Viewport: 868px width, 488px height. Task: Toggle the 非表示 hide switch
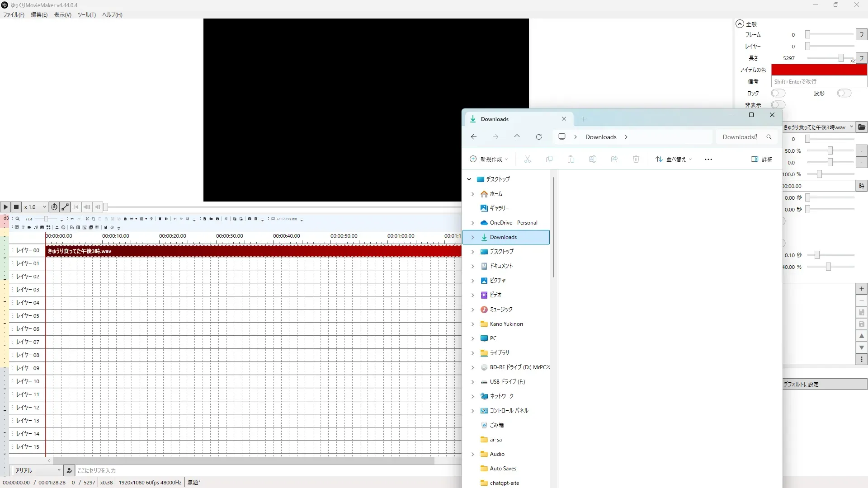(778, 105)
